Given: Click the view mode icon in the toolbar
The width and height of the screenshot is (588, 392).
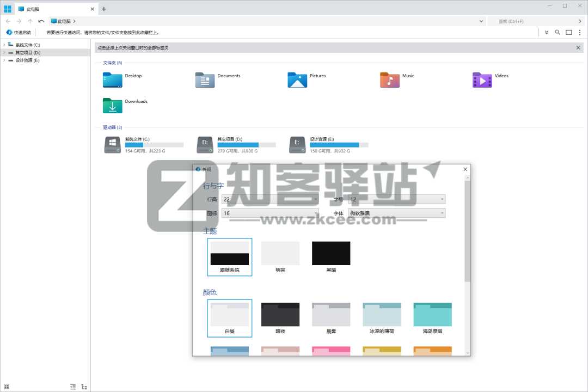Looking at the screenshot, I should pyautogui.click(x=568, y=32).
